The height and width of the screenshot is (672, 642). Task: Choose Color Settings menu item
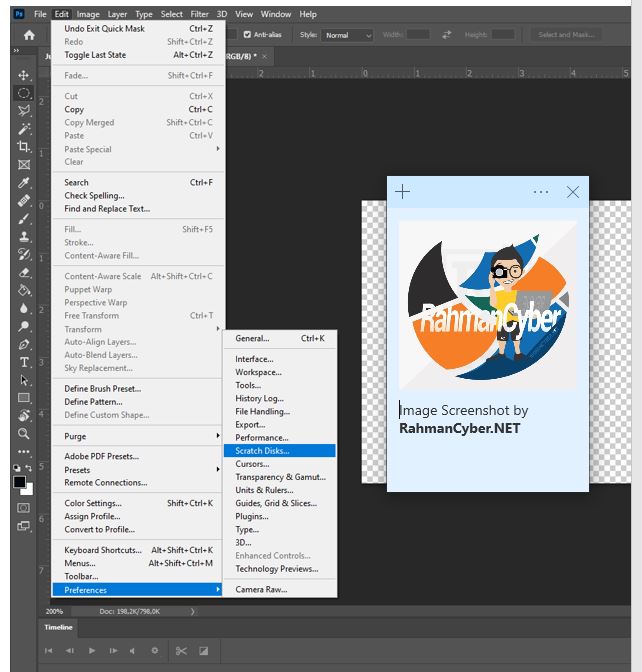click(138, 503)
